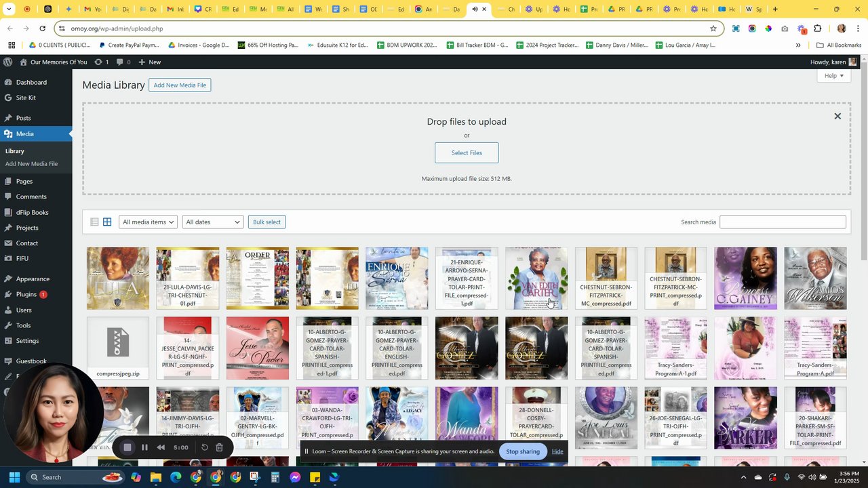The width and height of the screenshot is (868, 488).
Task: Open Create PayPal Payment bookmark
Action: [x=128, y=45]
